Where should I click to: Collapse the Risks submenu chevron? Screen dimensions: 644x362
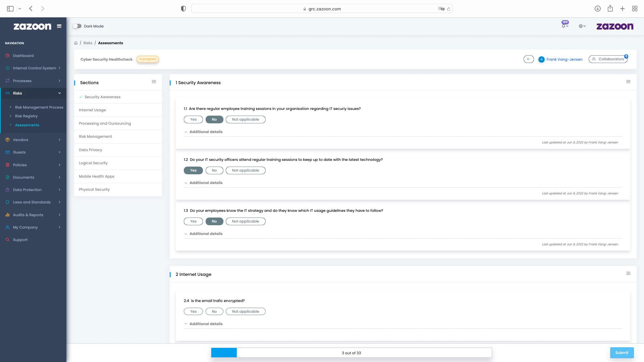pos(59,93)
